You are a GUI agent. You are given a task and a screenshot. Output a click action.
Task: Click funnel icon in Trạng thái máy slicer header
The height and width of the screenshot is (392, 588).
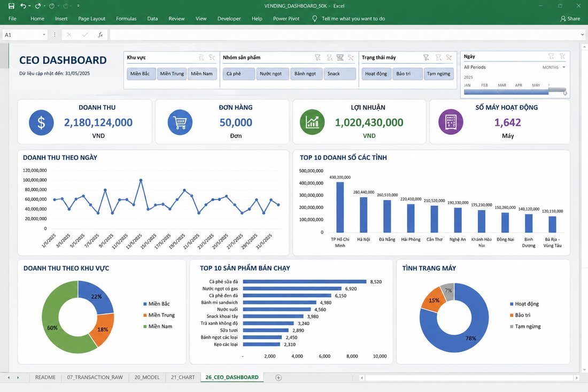click(x=426, y=57)
